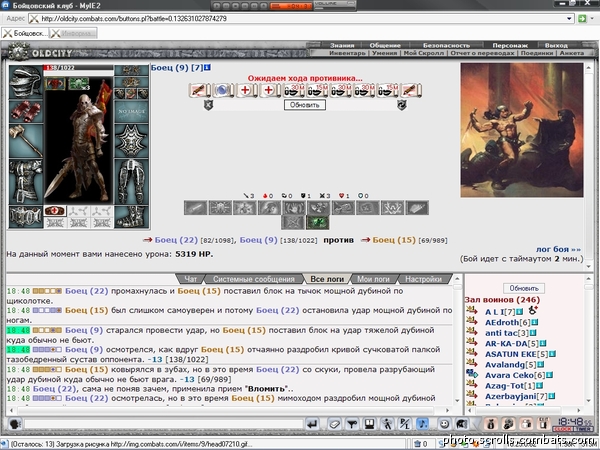
Task: Use the first quill scroll in the row
Action: click(199, 91)
